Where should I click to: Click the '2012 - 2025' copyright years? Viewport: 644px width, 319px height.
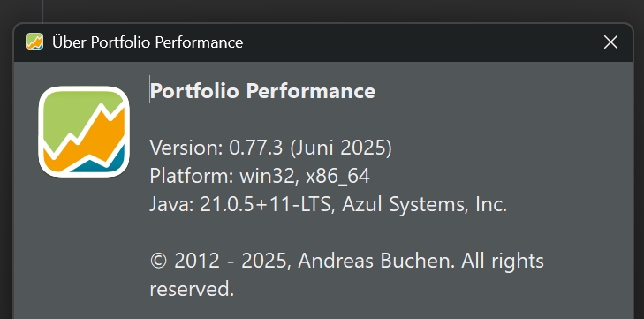point(230,261)
